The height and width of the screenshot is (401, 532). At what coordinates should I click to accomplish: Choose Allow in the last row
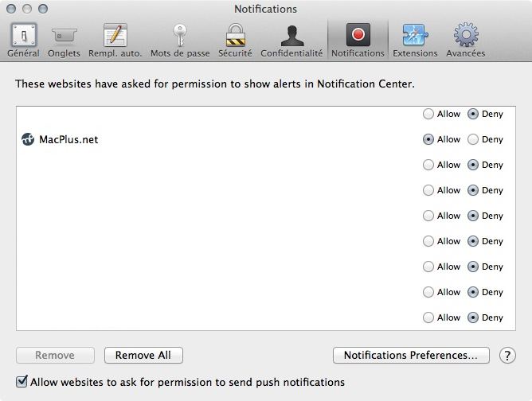coord(428,317)
